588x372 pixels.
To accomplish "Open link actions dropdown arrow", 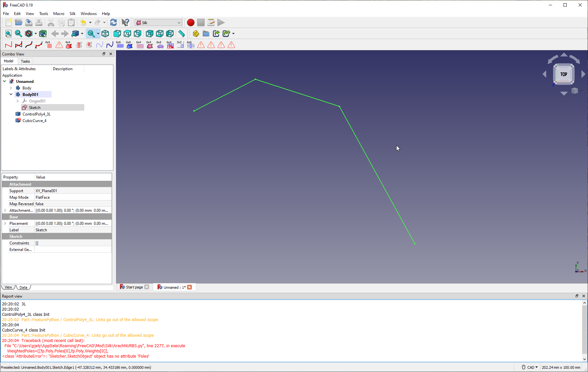I will 233,34.
